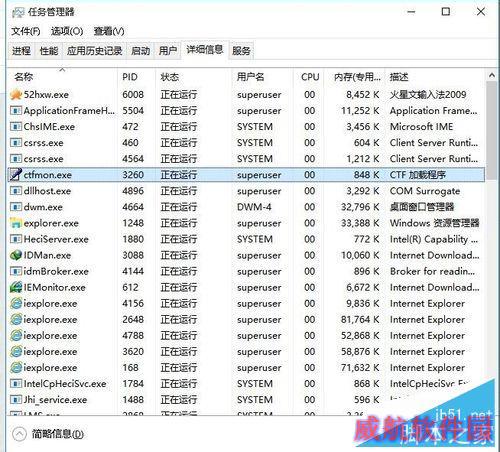Switch to the 启动 tab
Image resolution: width=500 pixels, height=452 pixels.
pos(140,51)
